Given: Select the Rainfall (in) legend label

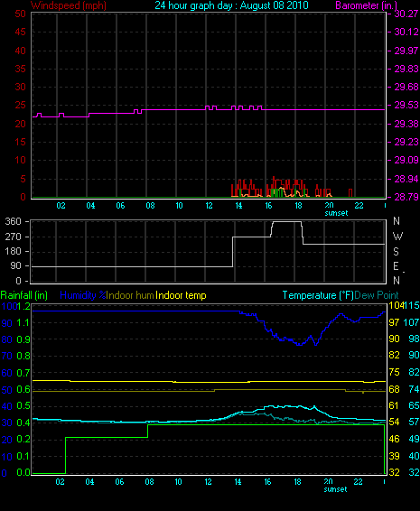Looking at the screenshot, I should pos(24,295).
